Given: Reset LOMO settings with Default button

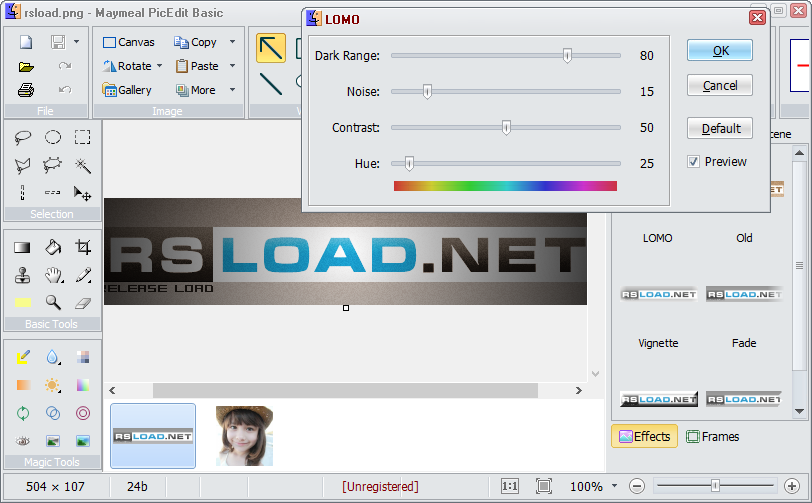Looking at the screenshot, I should (x=720, y=128).
